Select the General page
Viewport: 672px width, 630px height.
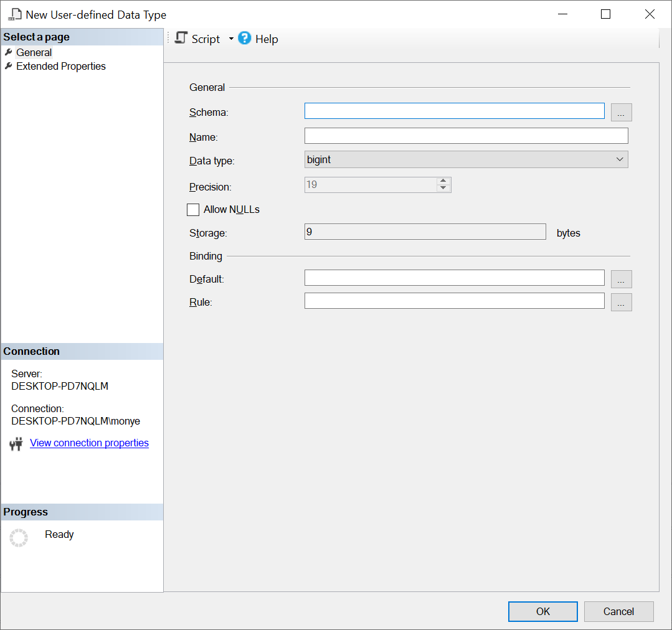[34, 52]
